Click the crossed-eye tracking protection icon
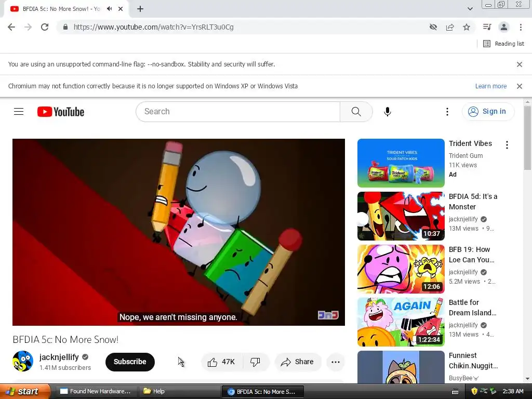This screenshot has height=399, width=532. [433, 27]
